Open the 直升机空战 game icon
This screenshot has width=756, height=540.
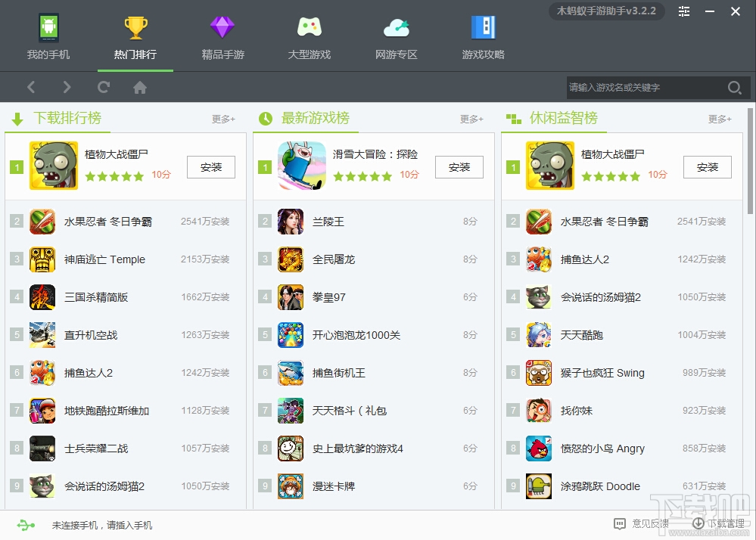click(42, 335)
